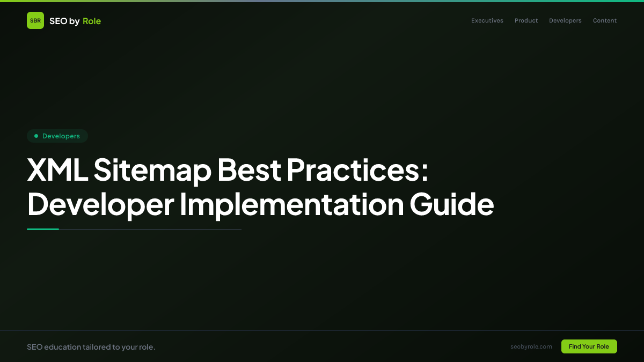
Task: Click the square green logo in the header
Action: (35, 20)
